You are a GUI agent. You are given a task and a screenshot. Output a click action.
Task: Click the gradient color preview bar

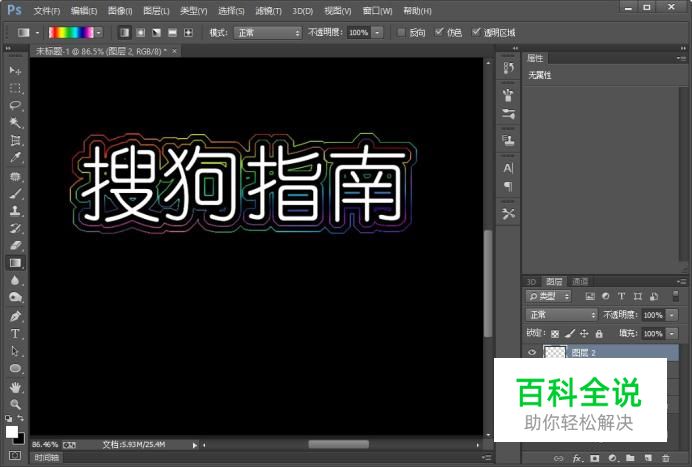[71, 33]
